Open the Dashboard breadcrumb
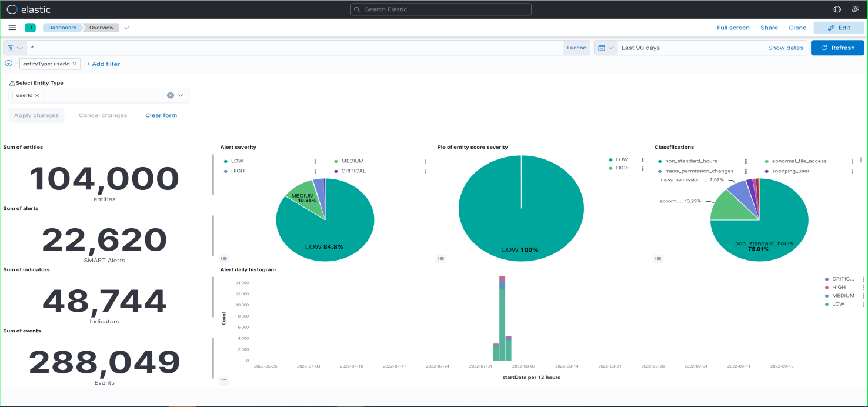The height and width of the screenshot is (407, 868). pos(62,27)
